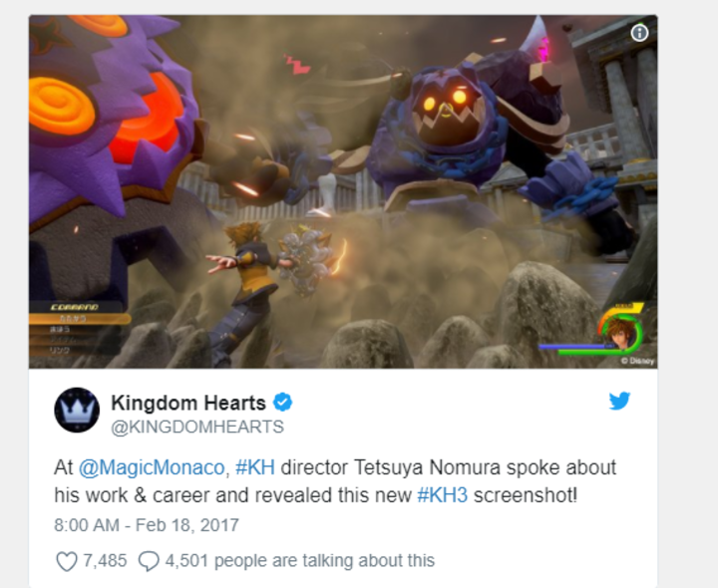Click the speech bubble reply icon
718x588 pixels.
[x=149, y=561]
